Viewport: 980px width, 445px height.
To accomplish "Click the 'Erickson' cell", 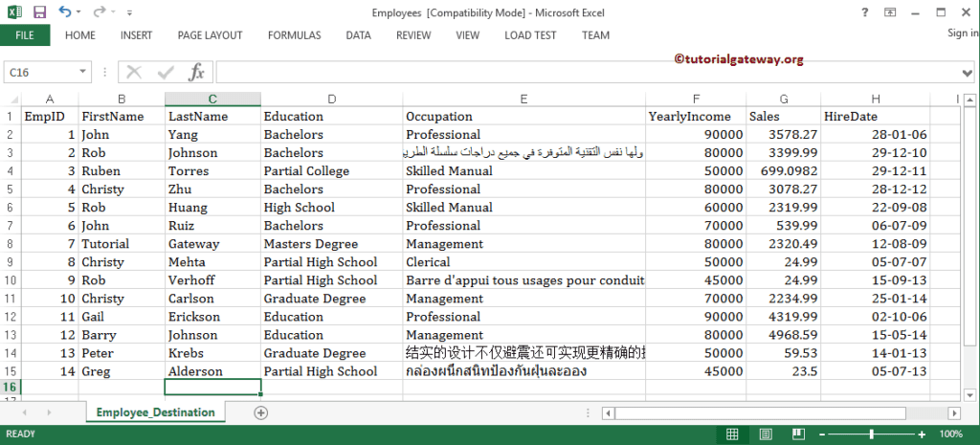I will (213, 317).
